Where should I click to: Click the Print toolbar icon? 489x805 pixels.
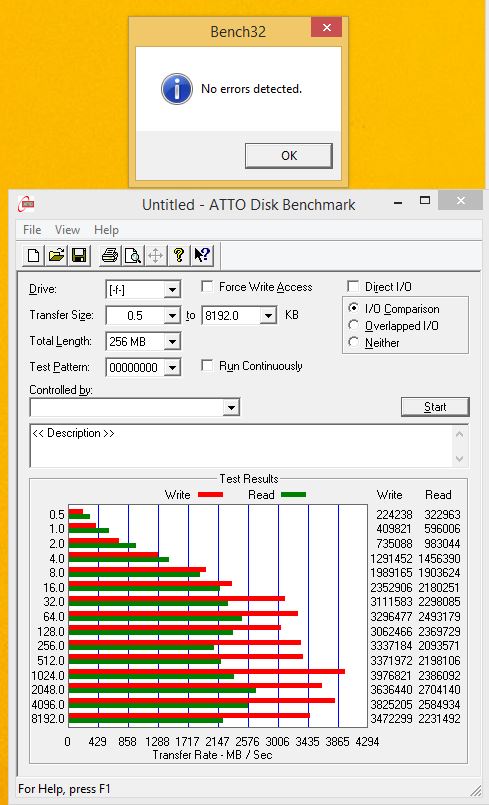110,255
